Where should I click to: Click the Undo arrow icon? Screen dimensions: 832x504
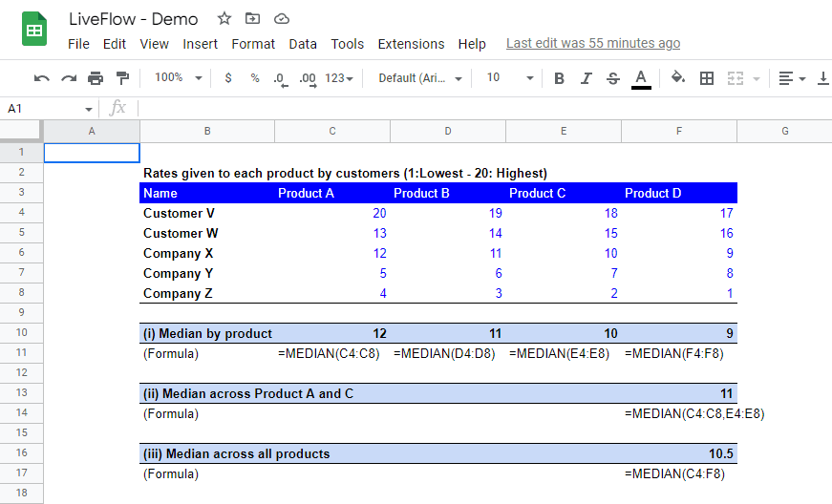tap(41, 78)
